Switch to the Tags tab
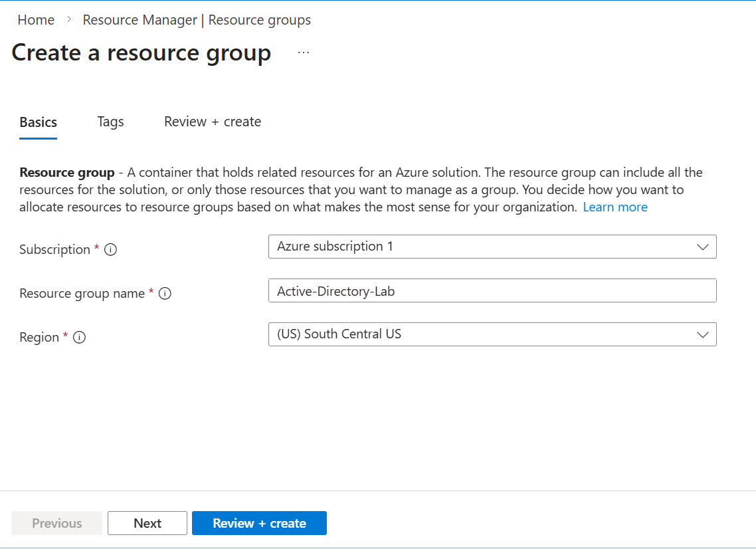 (x=110, y=122)
